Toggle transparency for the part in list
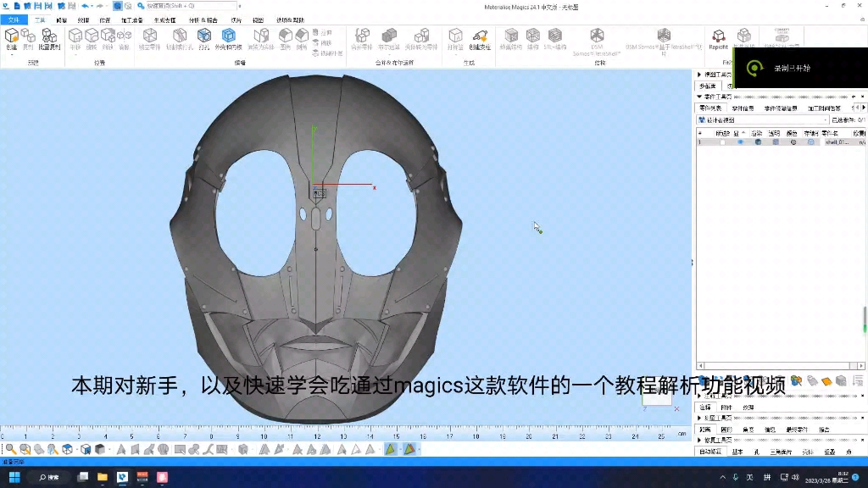 [x=775, y=142]
